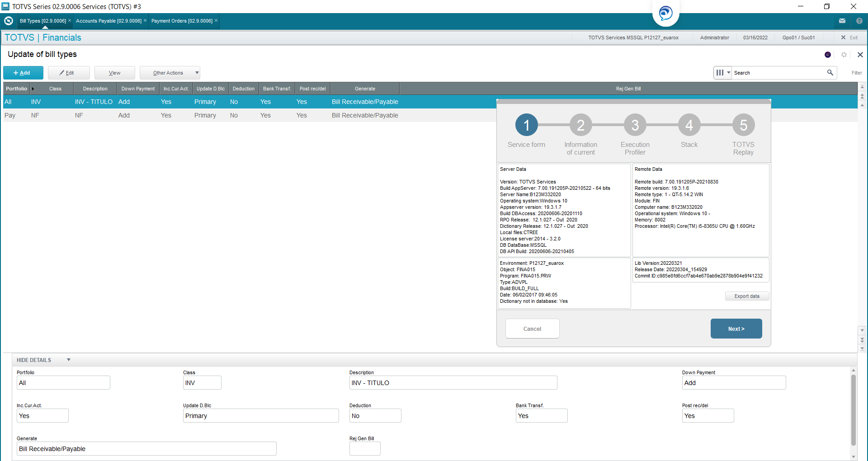
Task: Click the TOTVS logo menu icon
Action: point(9,21)
